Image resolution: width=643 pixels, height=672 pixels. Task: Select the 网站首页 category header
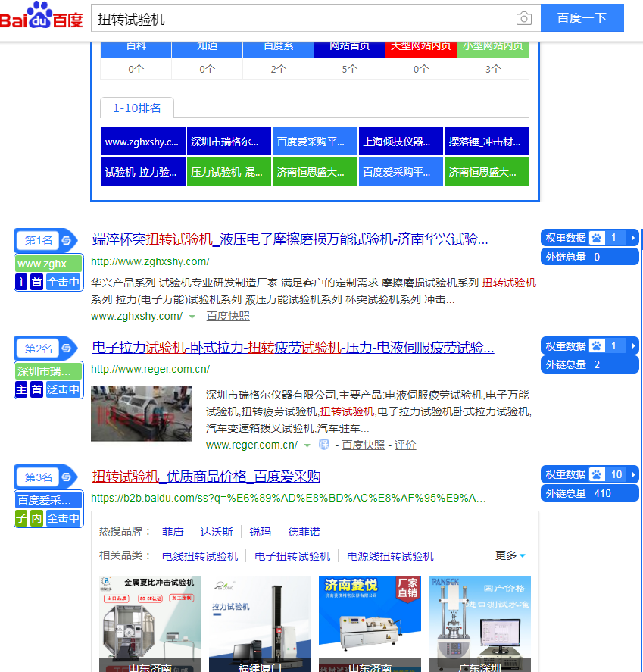349,49
